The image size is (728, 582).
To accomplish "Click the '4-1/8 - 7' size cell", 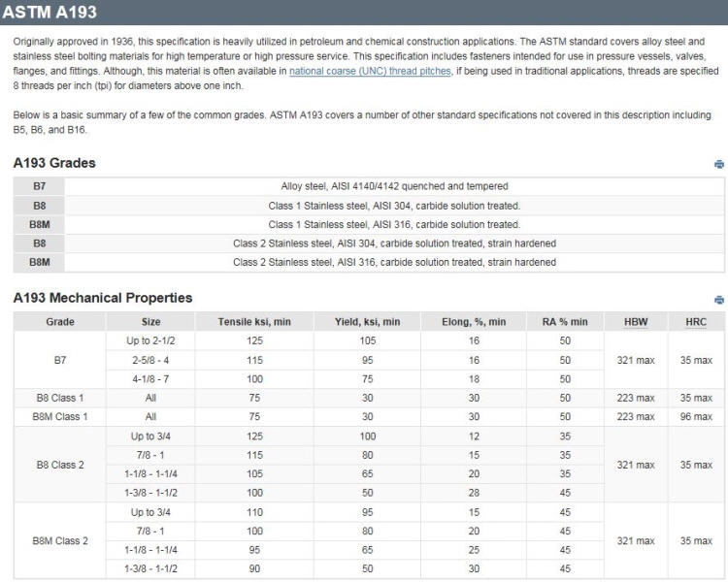I will coord(150,379).
